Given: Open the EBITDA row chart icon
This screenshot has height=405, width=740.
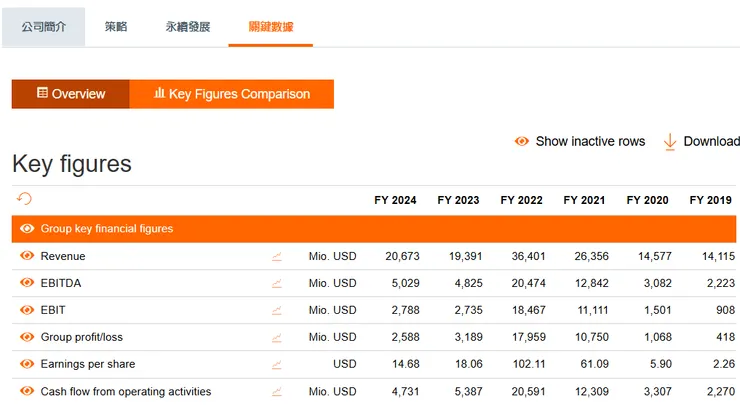Looking at the screenshot, I should click(x=277, y=283).
